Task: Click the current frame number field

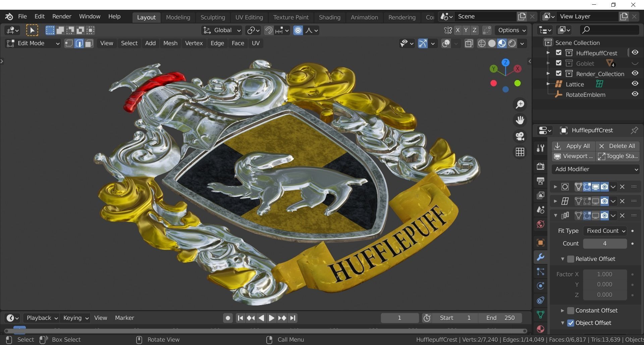Action: pyautogui.click(x=399, y=318)
